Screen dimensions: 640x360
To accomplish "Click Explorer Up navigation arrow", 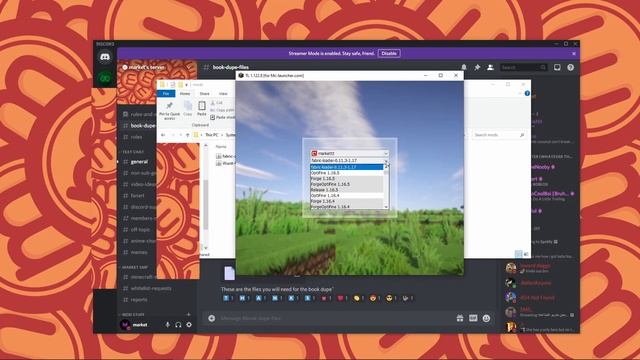I will coord(187,135).
